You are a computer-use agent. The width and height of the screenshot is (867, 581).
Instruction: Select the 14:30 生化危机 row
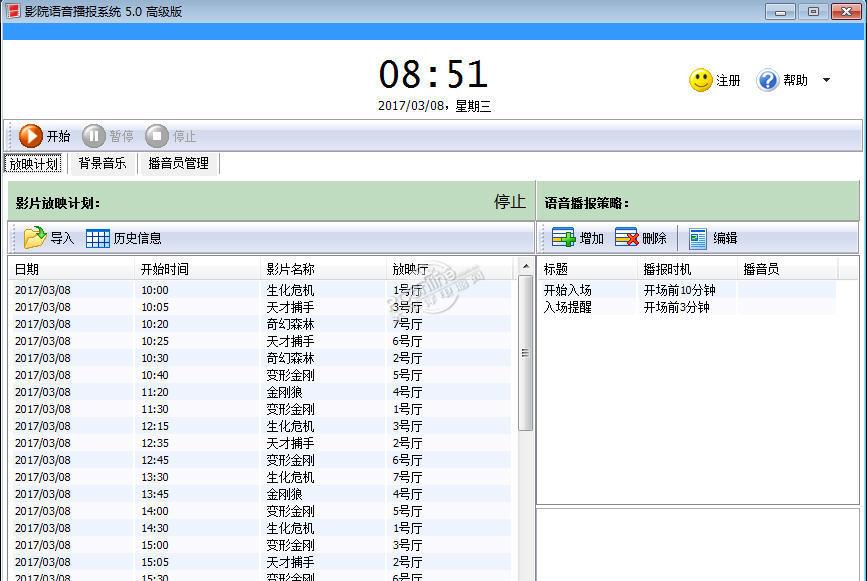click(261, 528)
